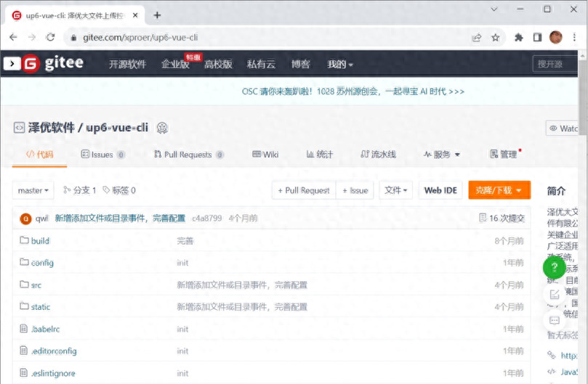588x384 pixels.
Task: Click the 泽优软件 owner link in title
Action: point(51,128)
